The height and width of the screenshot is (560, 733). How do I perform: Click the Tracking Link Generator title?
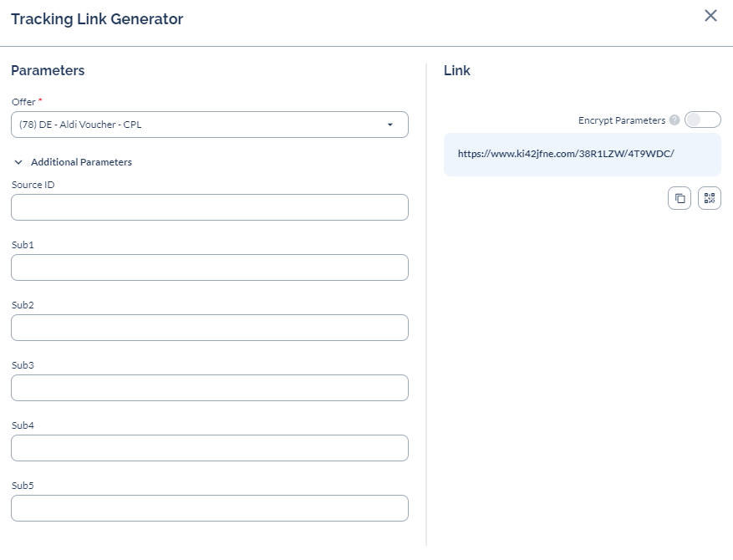pyautogui.click(x=97, y=19)
